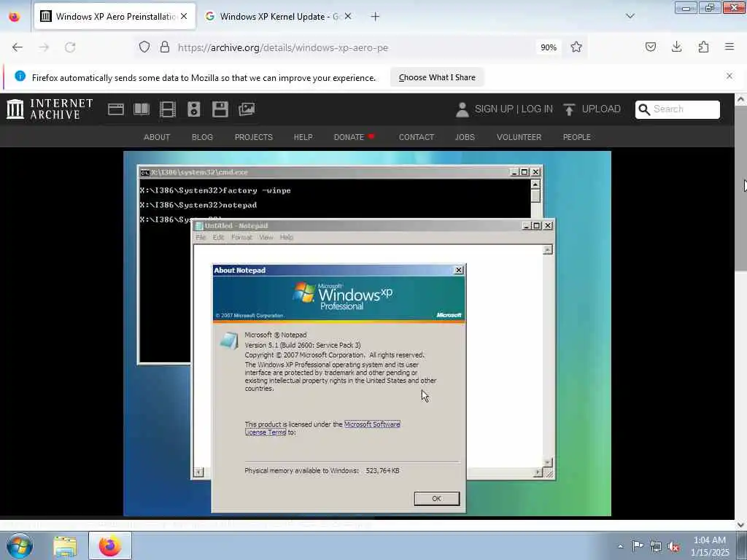The image size is (747, 560).
Task: Click the Upload arrow icon
Action: click(x=569, y=109)
